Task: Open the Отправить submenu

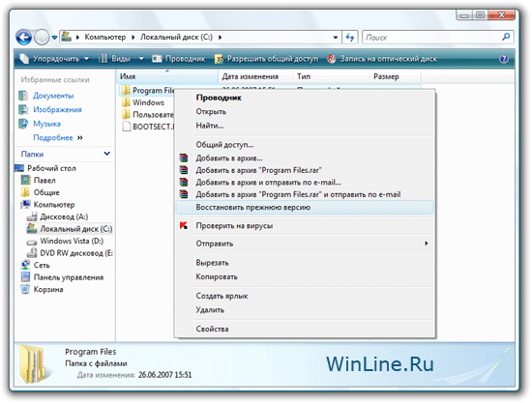Action: [305, 244]
